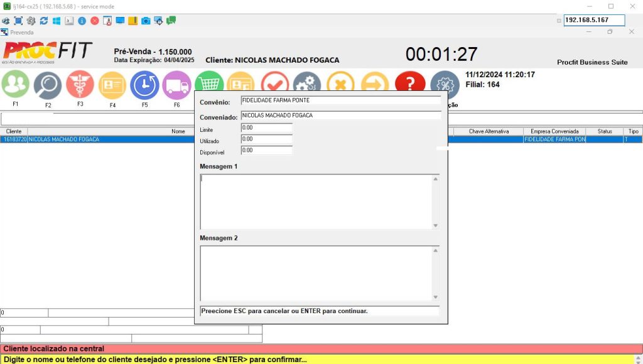Click the orange X cancel icon

pyautogui.click(x=340, y=81)
